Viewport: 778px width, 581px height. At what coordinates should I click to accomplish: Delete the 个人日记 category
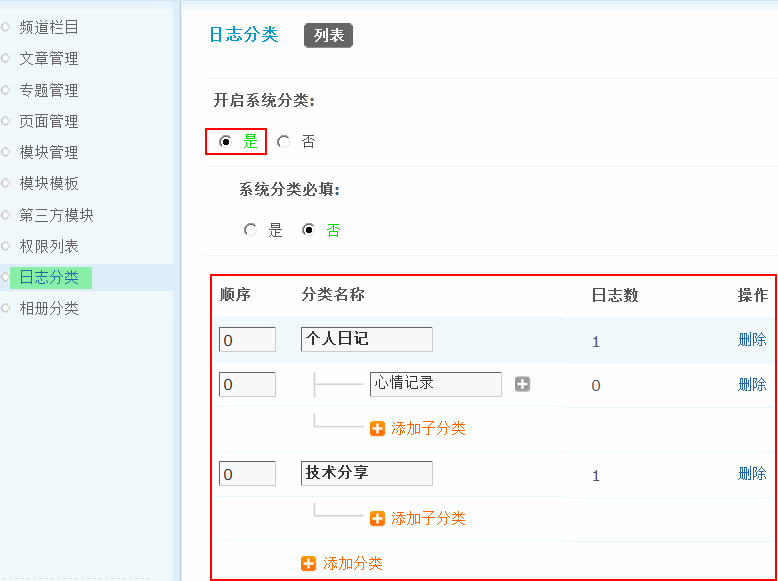pyautogui.click(x=752, y=339)
